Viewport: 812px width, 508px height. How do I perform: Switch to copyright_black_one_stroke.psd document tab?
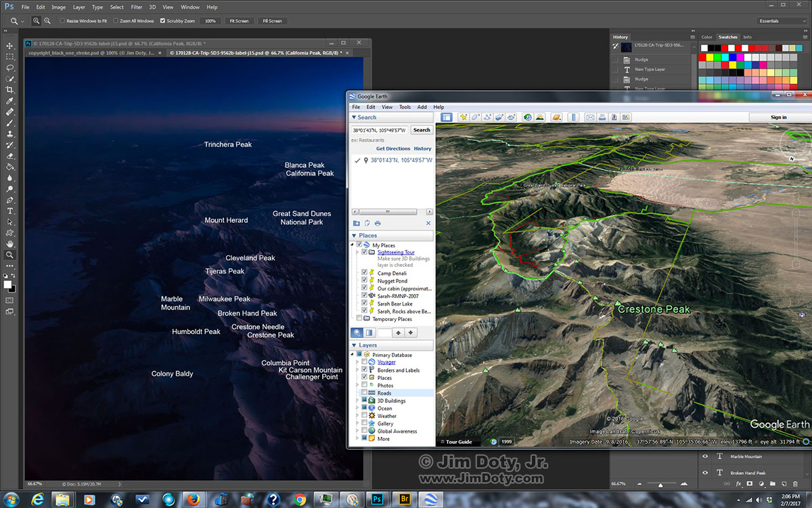93,52
